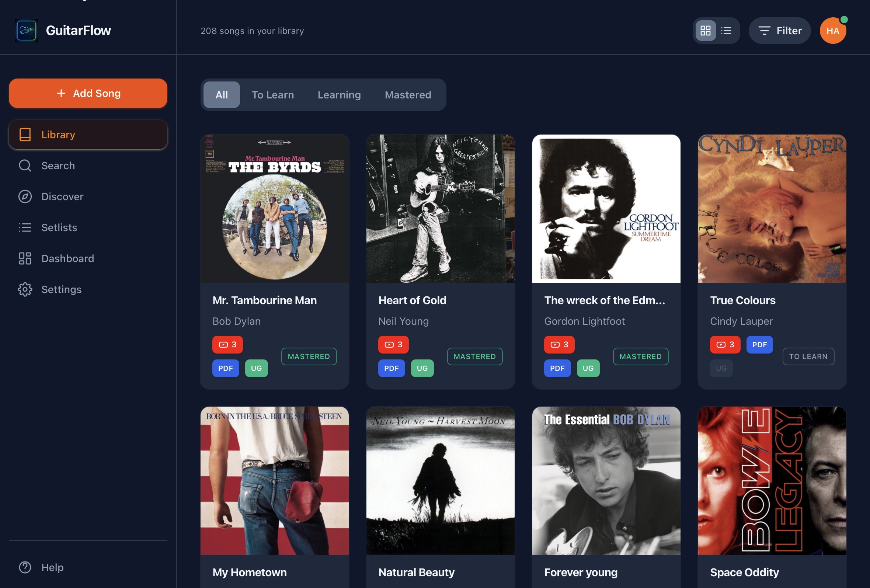The image size is (870, 588).
Task: Open Setlists from the sidebar
Action: click(x=88, y=227)
